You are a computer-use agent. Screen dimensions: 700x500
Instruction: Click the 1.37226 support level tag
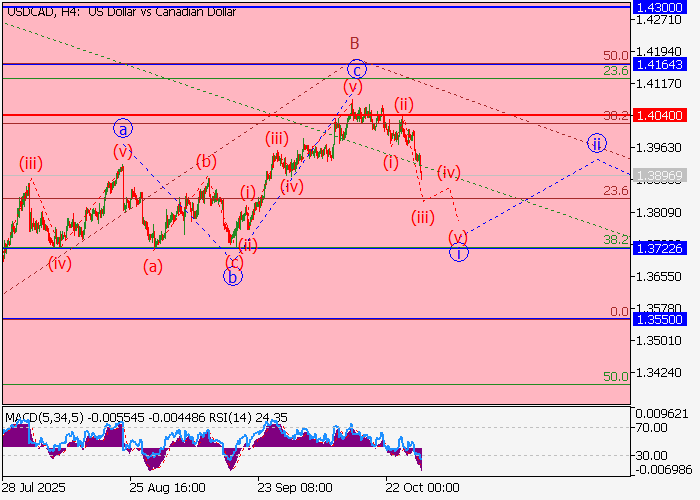[x=663, y=248]
